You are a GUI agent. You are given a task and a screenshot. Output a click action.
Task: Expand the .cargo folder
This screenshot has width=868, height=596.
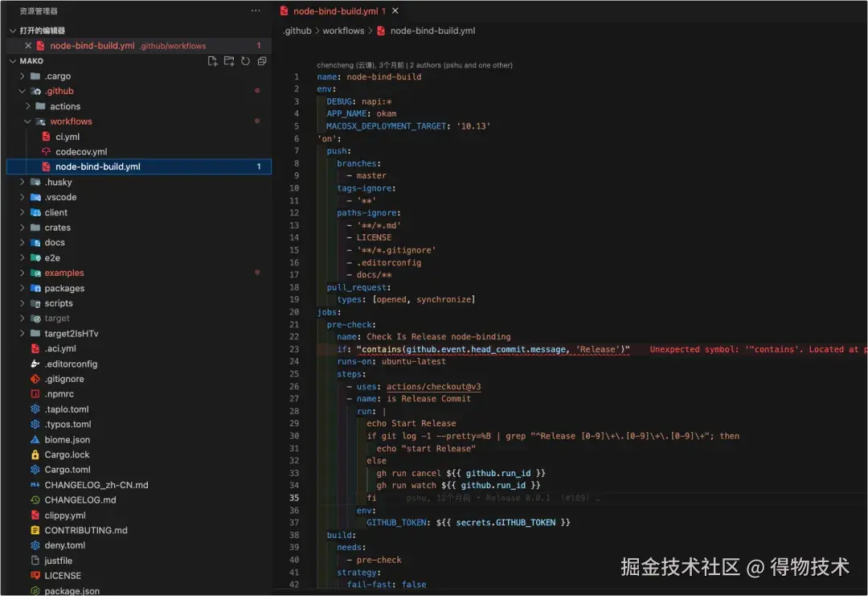(23, 76)
